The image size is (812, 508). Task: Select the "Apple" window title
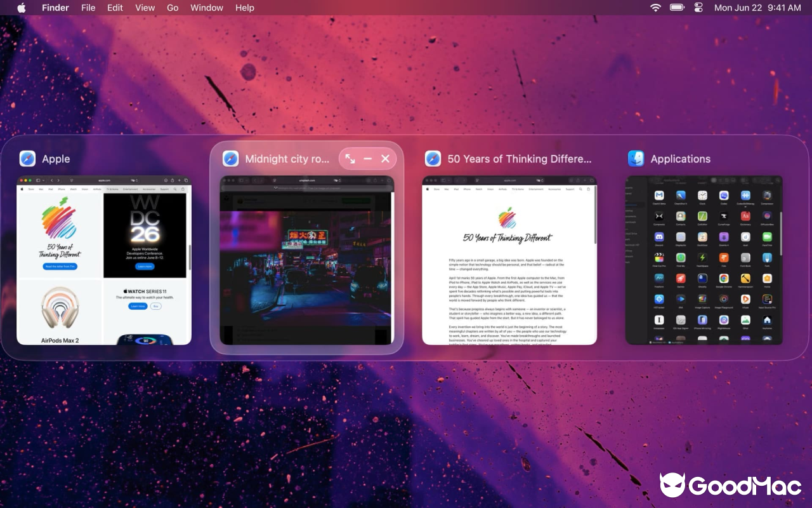(56, 159)
